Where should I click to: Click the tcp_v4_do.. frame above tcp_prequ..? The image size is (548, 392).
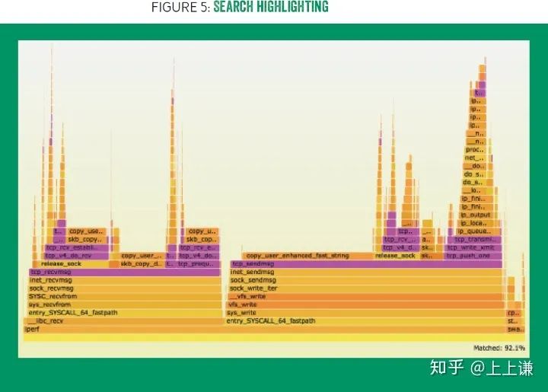199,256
